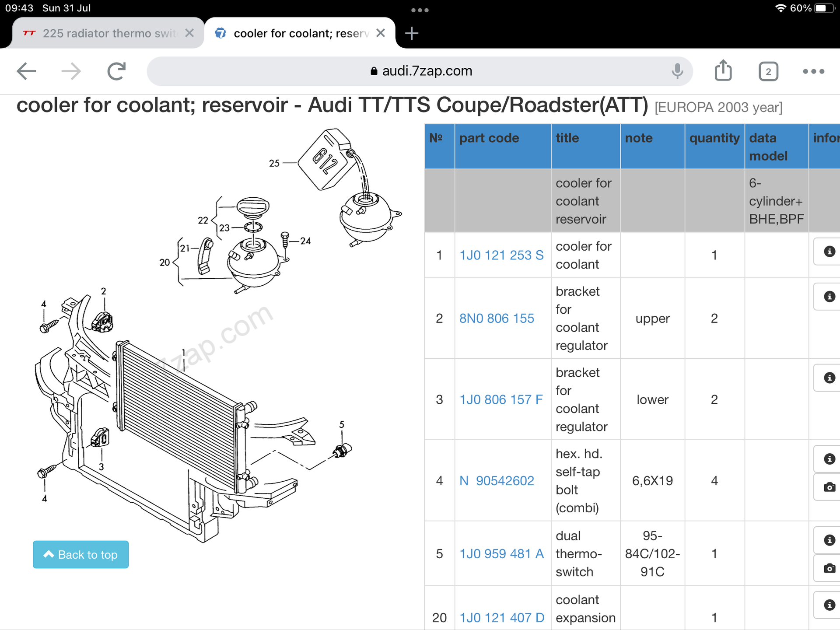This screenshot has width=840, height=630.
Task: Open info for thermo-switch 1J0 959 481 A
Action: click(x=829, y=540)
